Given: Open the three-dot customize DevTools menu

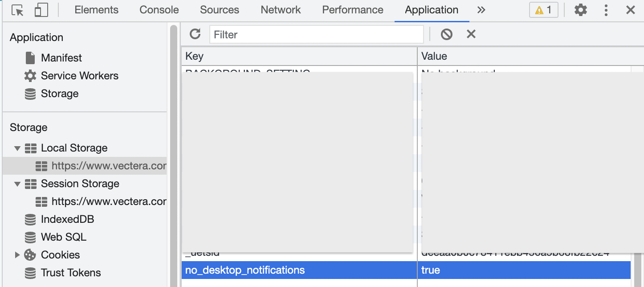Looking at the screenshot, I should coord(606,10).
